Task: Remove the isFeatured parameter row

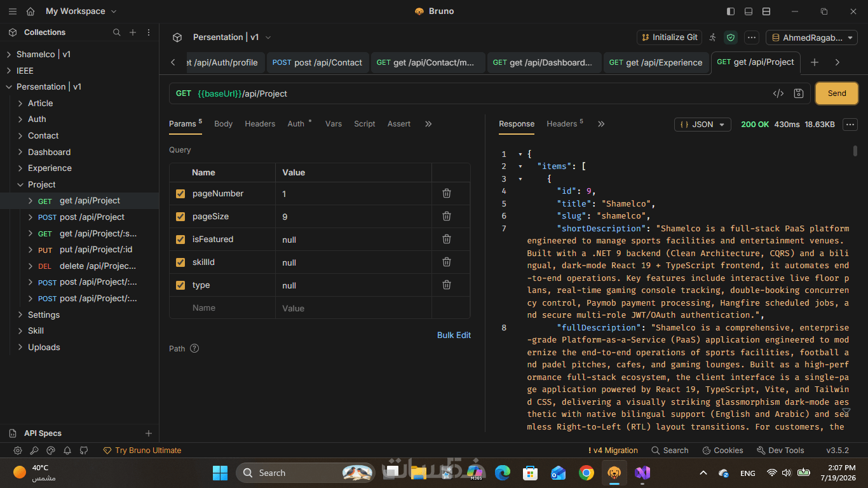Action: pos(447,239)
